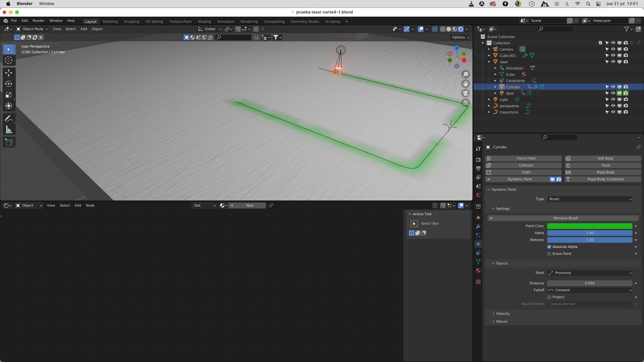Uncheck the Absolute Alpha checkbox

pyautogui.click(x=549, y=247)
